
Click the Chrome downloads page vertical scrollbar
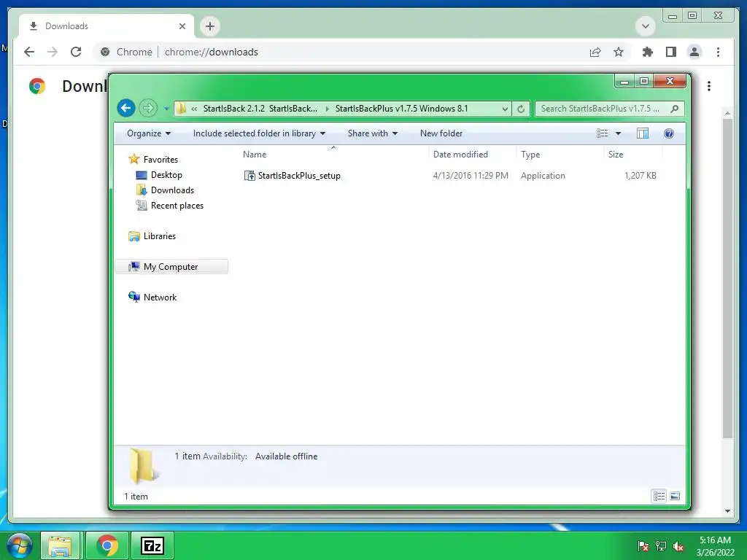727,278
